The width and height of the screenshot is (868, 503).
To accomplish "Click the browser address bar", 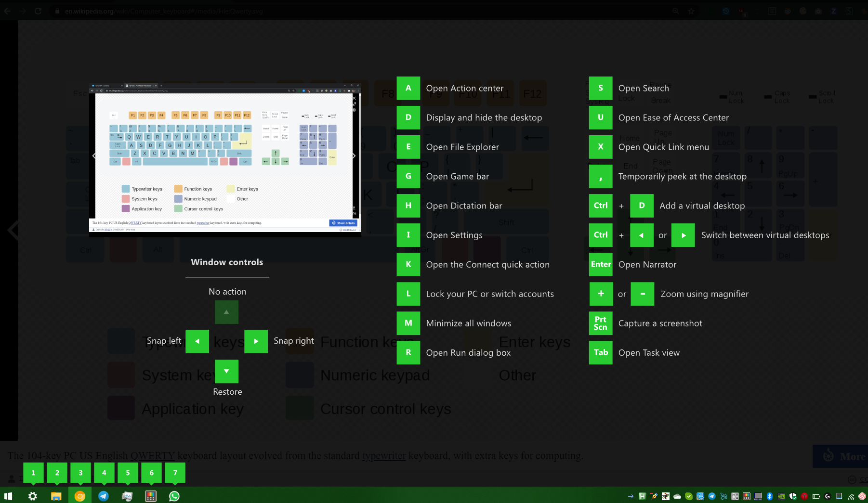I will pyautogui.click(x=193, y=11).
